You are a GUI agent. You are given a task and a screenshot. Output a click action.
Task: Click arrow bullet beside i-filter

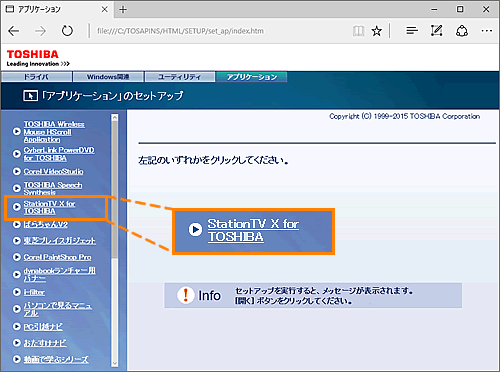click(x=16, y=292)
